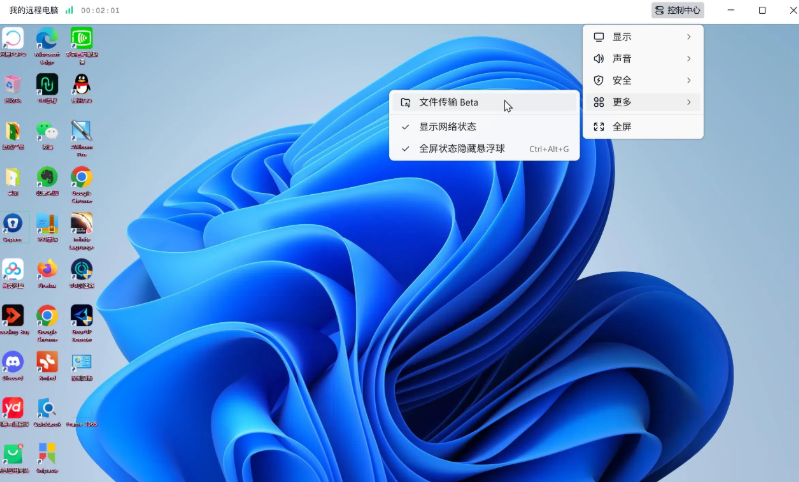Minimize the remote desktop window

(731, 10)
